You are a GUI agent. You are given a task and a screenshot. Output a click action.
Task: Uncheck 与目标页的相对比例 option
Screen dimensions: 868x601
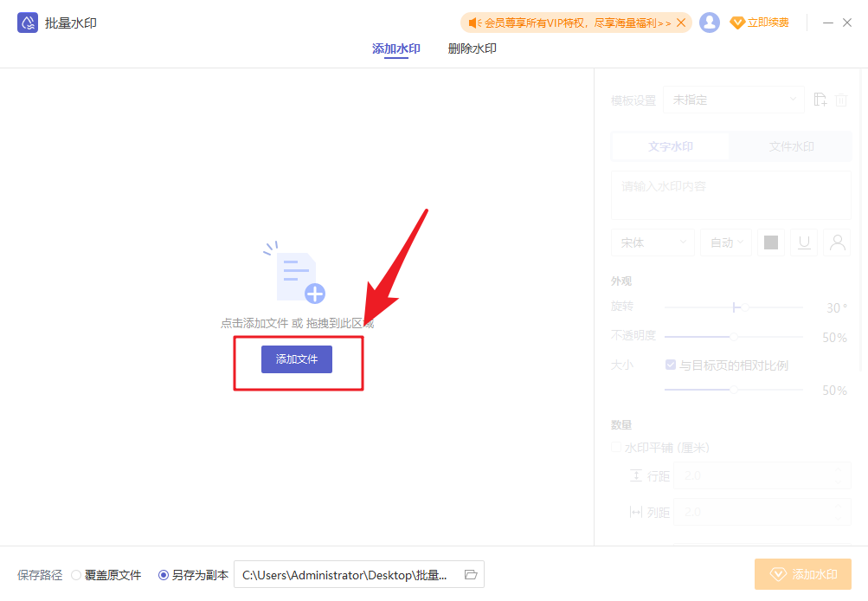pyautogui.click(x=671, y=365)
